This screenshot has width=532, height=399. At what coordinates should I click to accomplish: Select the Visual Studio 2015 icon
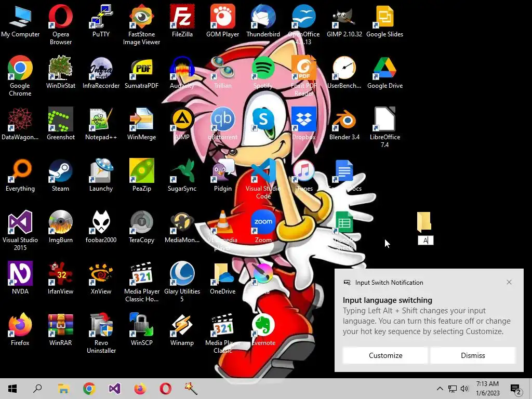(x=20, y=222)
